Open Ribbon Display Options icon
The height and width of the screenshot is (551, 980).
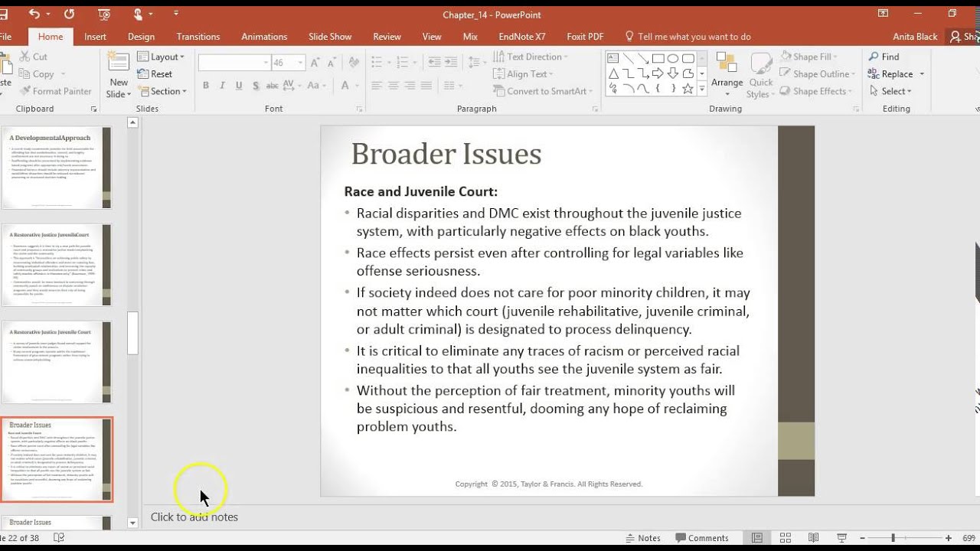tap(883, 14)
